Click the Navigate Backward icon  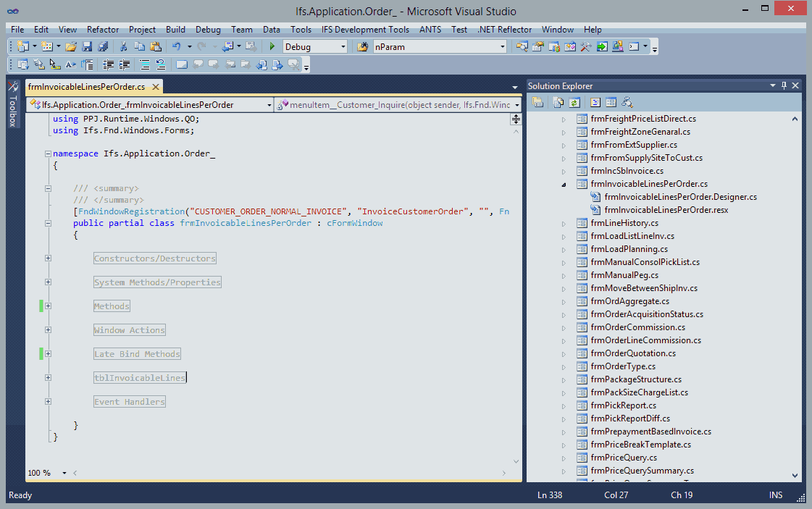click(228, 46)
